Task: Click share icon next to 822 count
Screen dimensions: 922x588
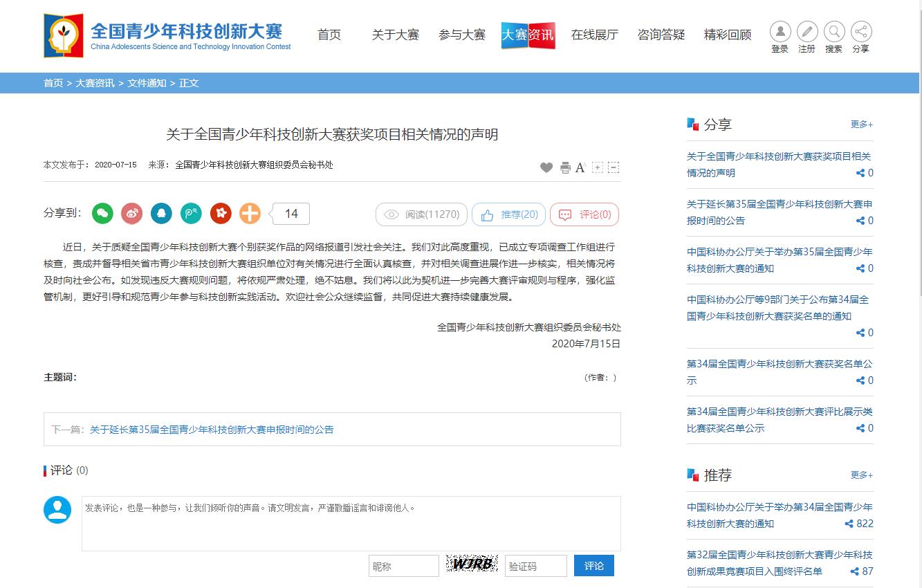Action: pos(849,524)
